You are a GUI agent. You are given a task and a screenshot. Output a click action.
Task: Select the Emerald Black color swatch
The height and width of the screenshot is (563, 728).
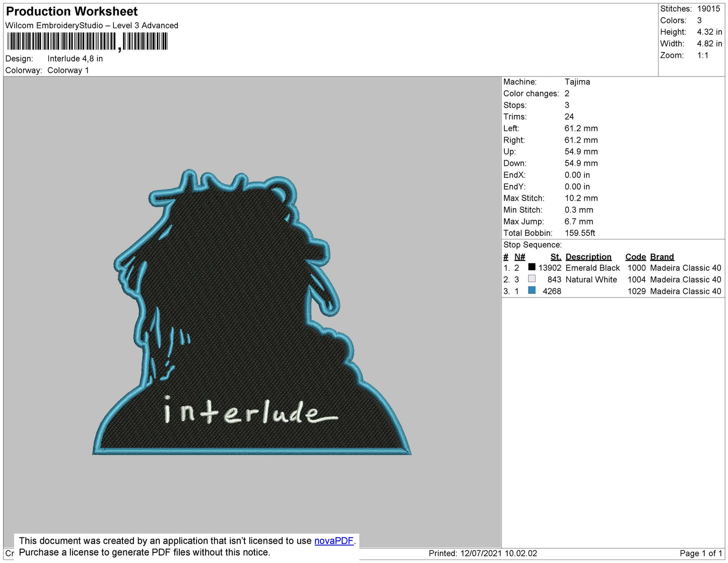pyautogui.click(x=532, y=267)
